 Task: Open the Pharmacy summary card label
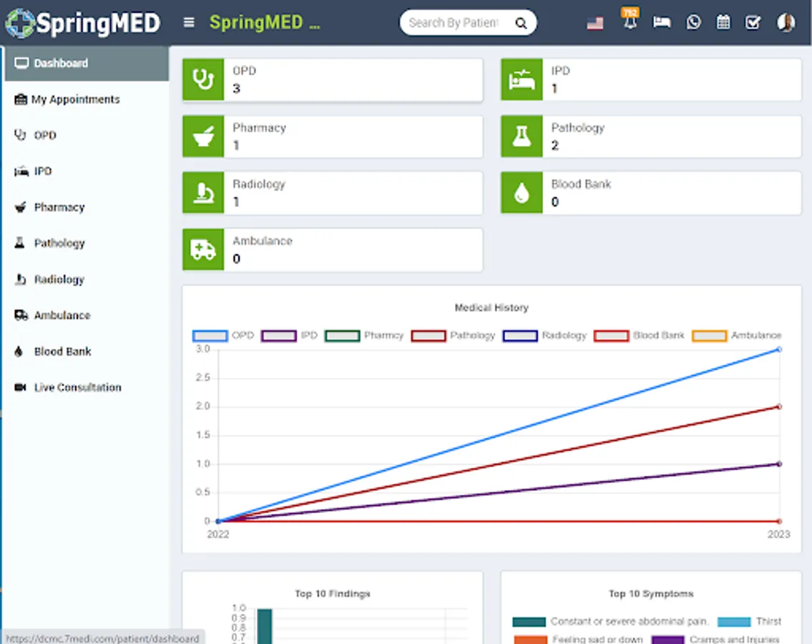coord(260,128)
